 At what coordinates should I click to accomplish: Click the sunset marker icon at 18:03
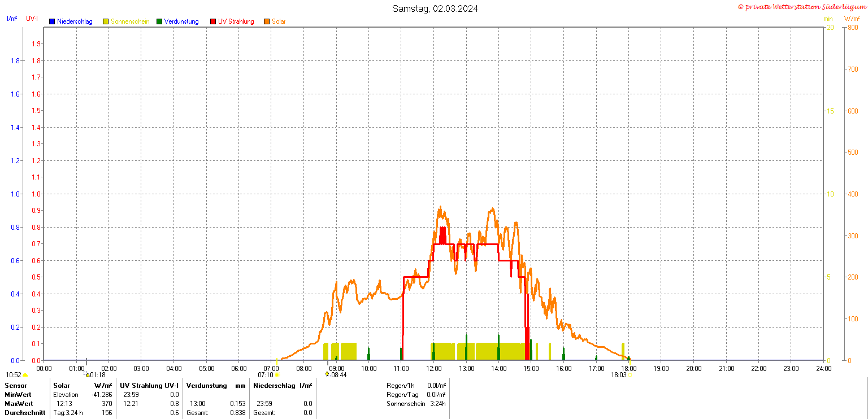pyautogui.click(x=630, y=374)
